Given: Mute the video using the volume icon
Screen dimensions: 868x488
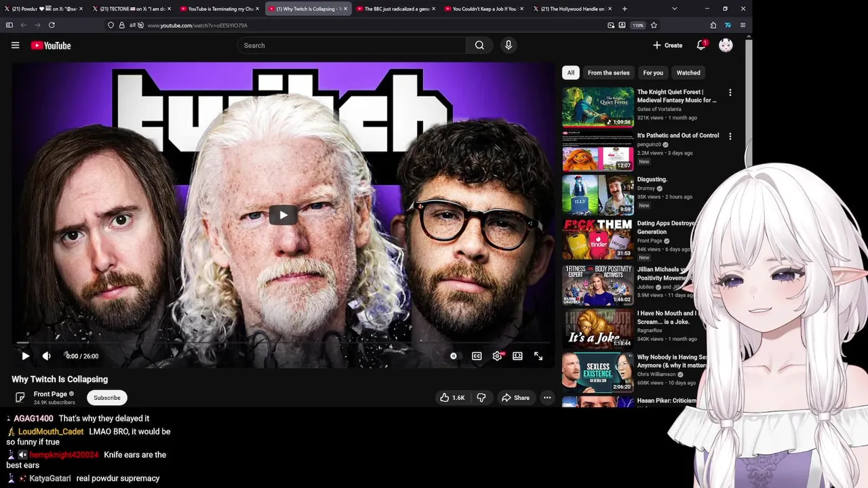Looking at the screenshot, I should coord(47,356).
